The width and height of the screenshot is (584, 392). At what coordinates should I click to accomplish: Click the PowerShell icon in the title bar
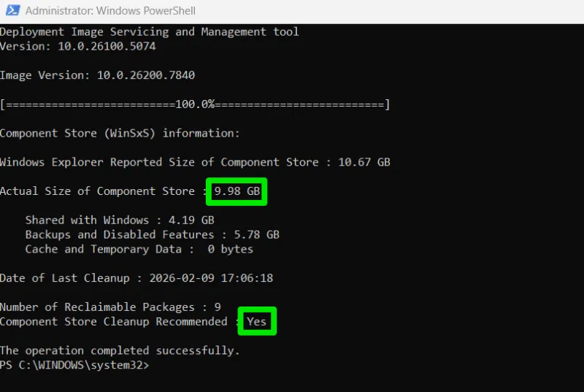point(11,11)
